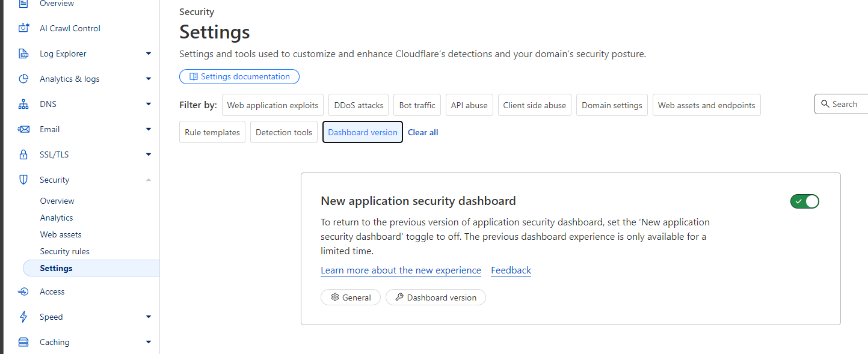The height and width of the screenshot is (354, 868).
Task: Collapse the Security section chevron
Action: click(149, 180)
